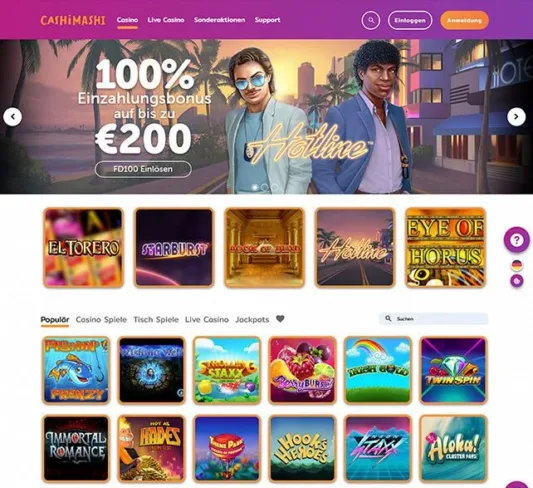This screenshot has height=488, width=533.
Task: Click the orange Anmeldung button
Action: 464,20
